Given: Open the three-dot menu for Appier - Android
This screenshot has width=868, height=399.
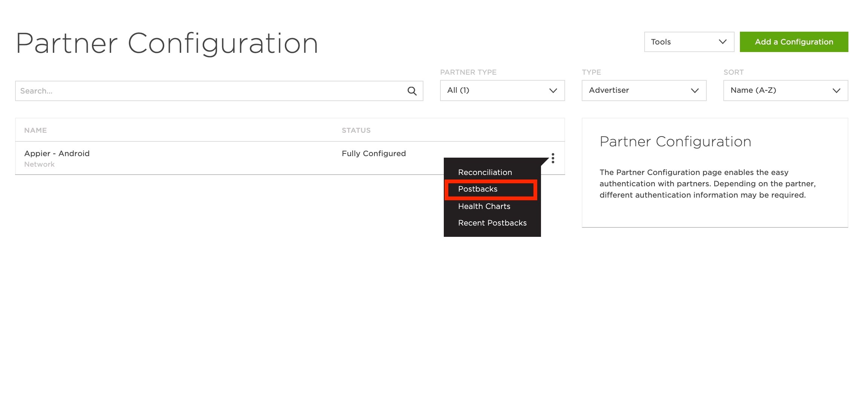Looking at the screenshot, I should [x=553, y=158].
